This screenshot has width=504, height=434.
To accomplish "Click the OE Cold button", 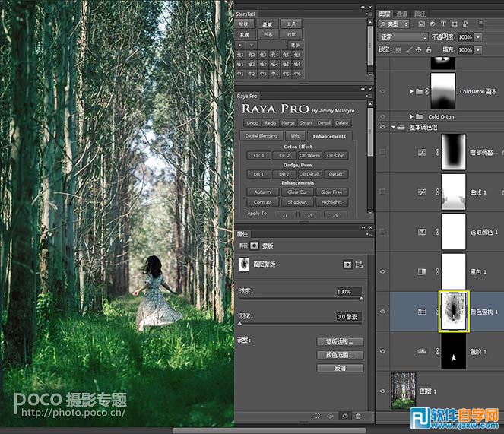I will click(335, 156).
